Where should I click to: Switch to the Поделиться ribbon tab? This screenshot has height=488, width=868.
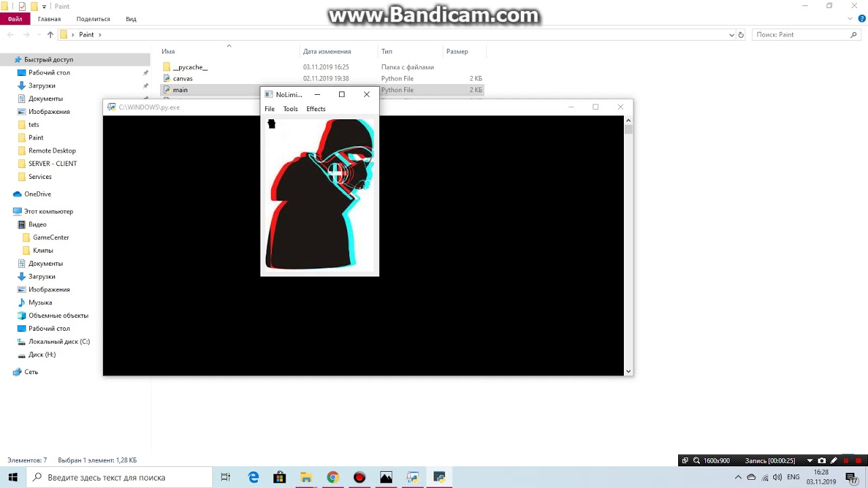point(93,19)
